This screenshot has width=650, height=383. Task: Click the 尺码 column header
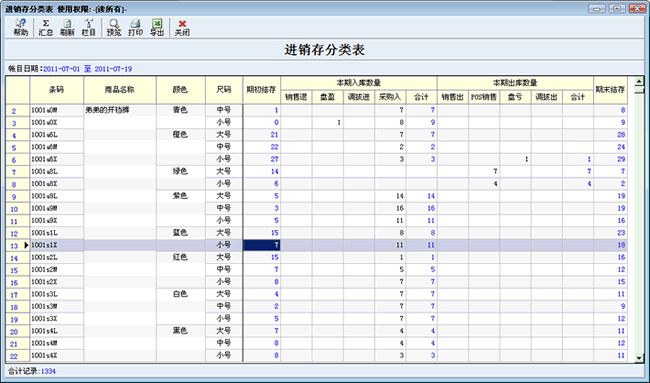224,90
